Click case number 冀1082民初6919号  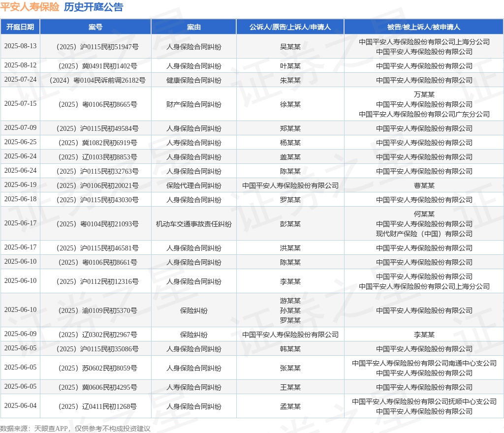click(98, 143)
